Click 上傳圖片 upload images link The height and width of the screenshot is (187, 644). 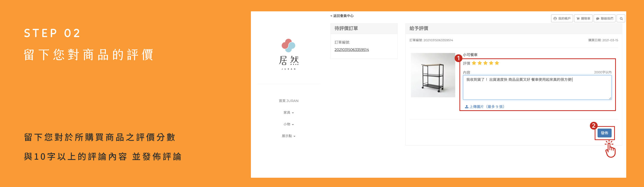click(x=484, y=107)
